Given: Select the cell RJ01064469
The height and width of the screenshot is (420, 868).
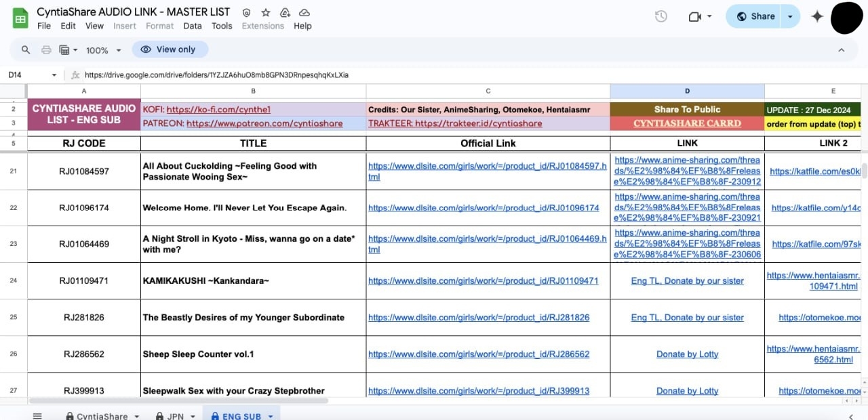Looking at the screenshot, I should (x=84, y=244).
